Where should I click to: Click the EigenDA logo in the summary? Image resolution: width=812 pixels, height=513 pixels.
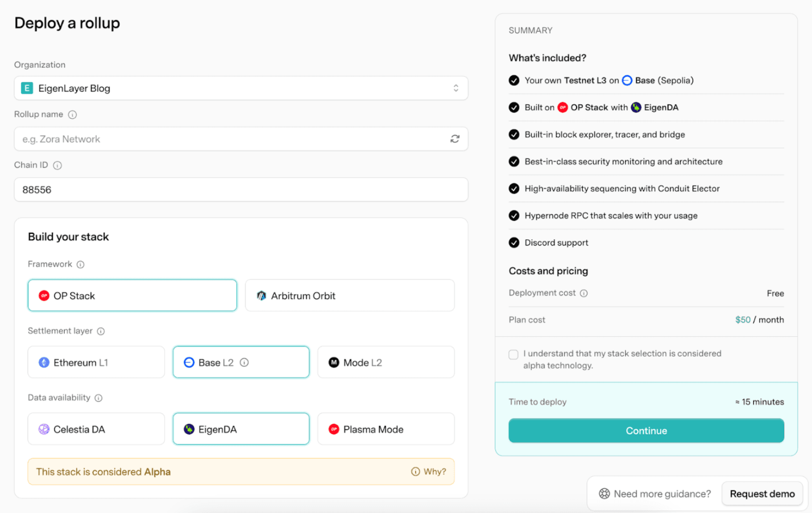click(x=636, y=107)
